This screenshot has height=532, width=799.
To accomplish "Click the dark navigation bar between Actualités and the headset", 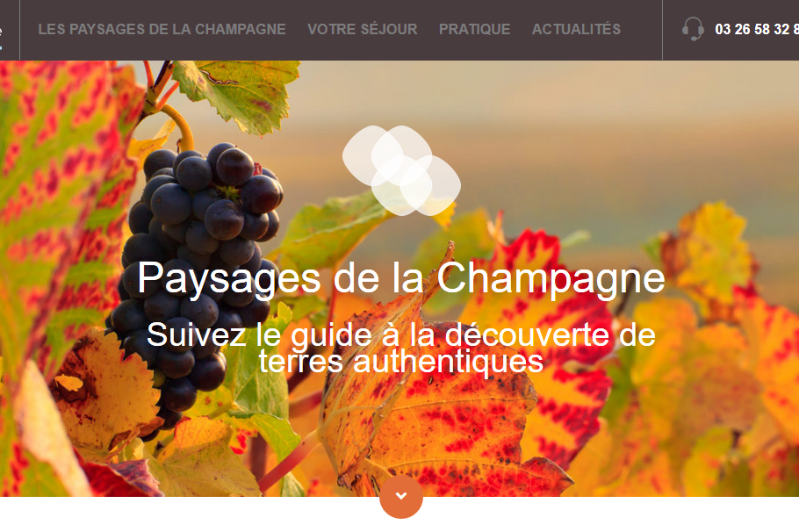I will 642,29.
